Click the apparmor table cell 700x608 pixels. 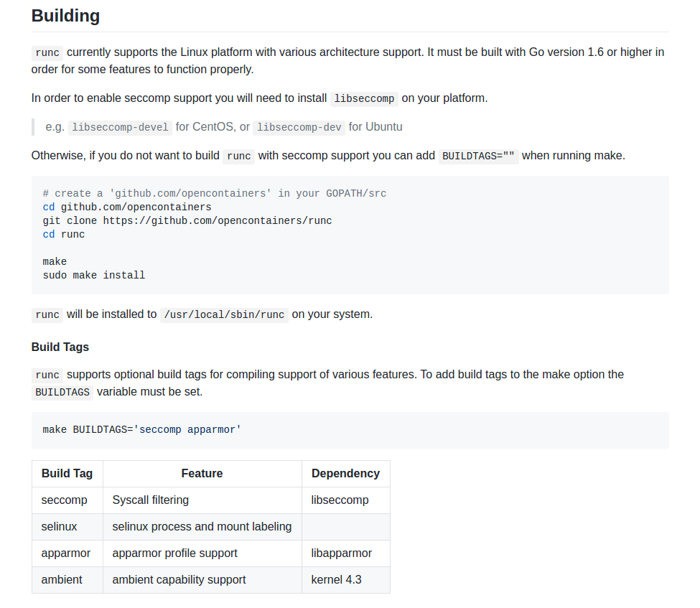pos(67,553)
